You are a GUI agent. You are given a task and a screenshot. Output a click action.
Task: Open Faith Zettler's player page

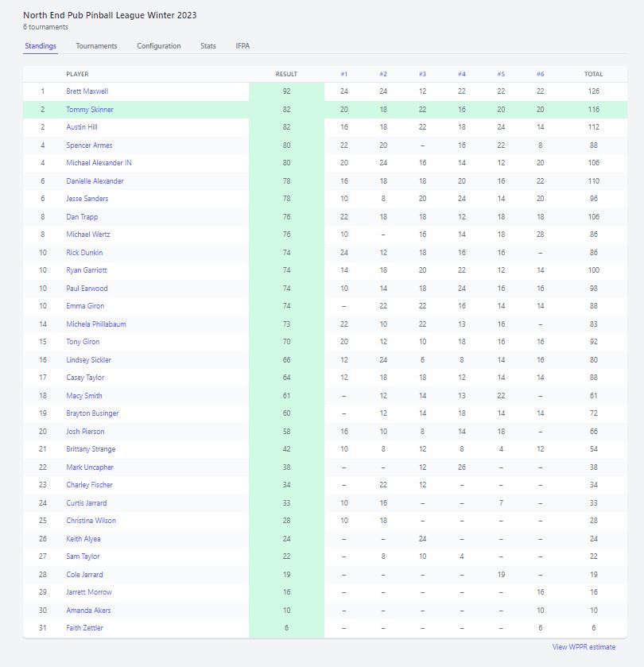point(84,628)
